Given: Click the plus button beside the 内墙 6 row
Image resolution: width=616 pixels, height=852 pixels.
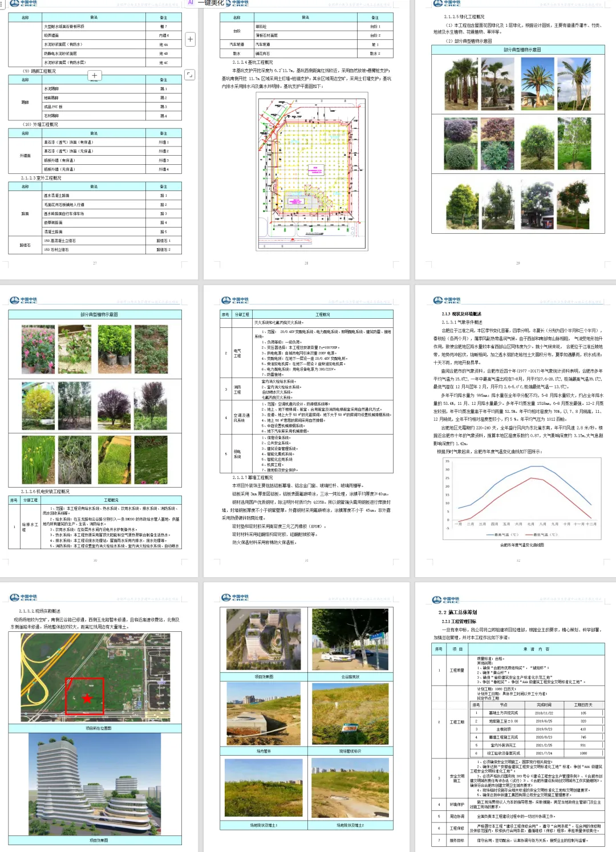Looking at the screenshot, I should click(x=191, y=39).
